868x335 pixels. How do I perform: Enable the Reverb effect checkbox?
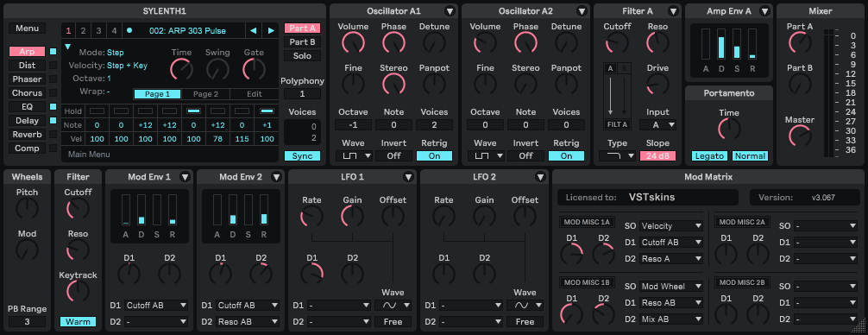point(53,135)
